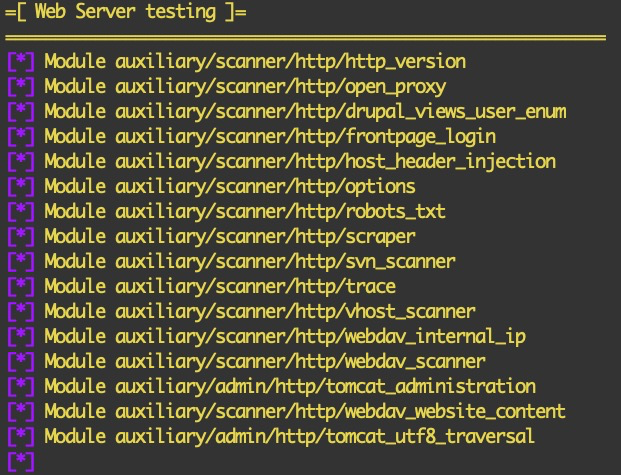
Task: Click the [*] marker beside http_version
Action: point(21,62)
